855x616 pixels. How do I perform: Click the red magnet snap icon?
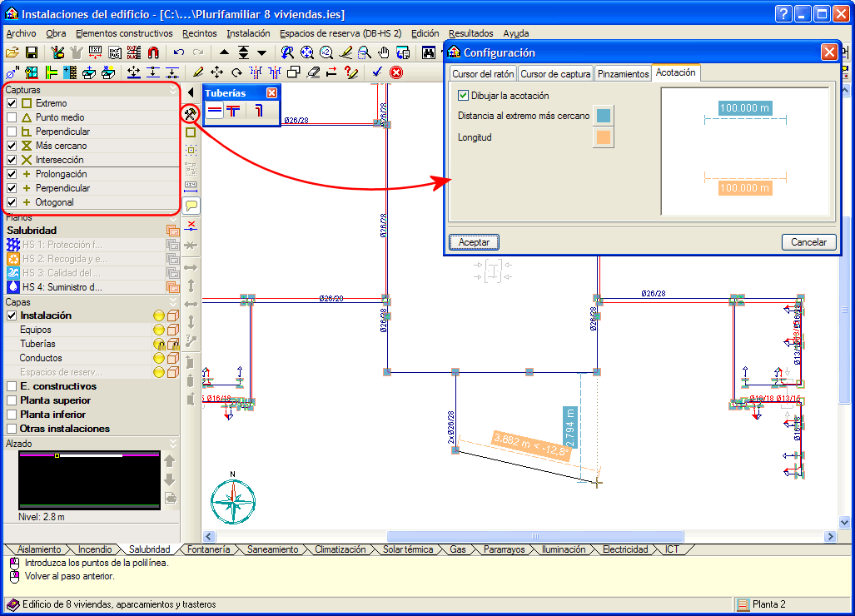[153, 52]
